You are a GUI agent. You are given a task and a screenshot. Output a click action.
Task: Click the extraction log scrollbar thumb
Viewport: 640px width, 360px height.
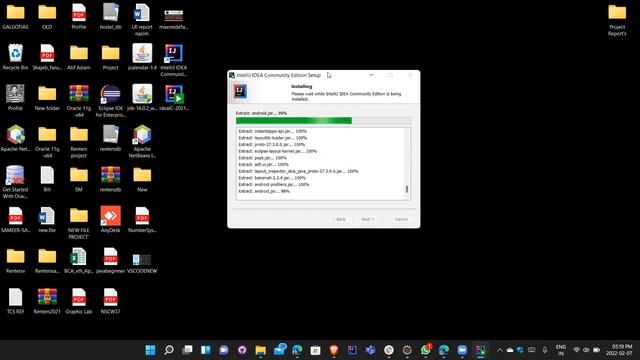[x=407, y=189]
